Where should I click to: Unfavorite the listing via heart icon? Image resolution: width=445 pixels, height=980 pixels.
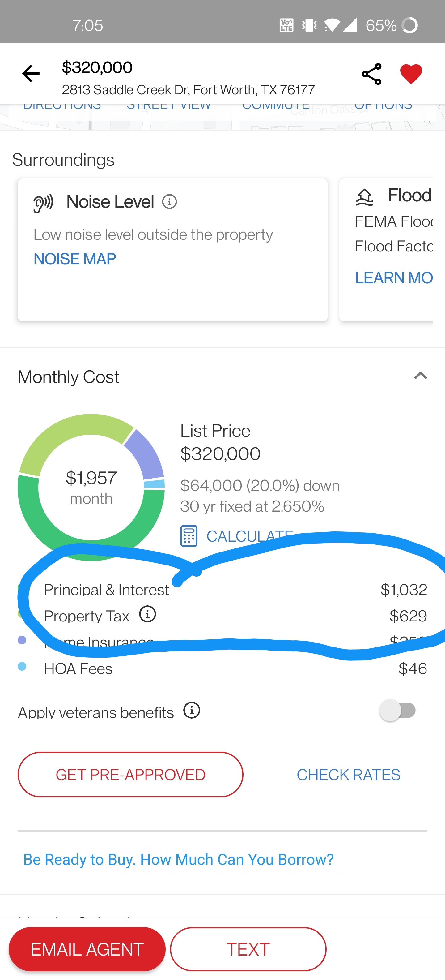(x=411, y=73)
